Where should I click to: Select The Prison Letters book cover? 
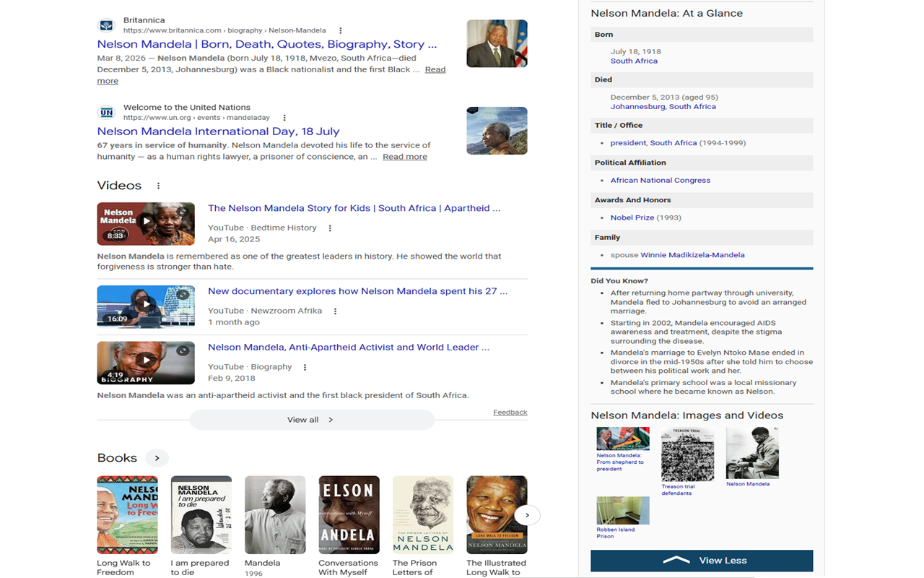(423, 515)
